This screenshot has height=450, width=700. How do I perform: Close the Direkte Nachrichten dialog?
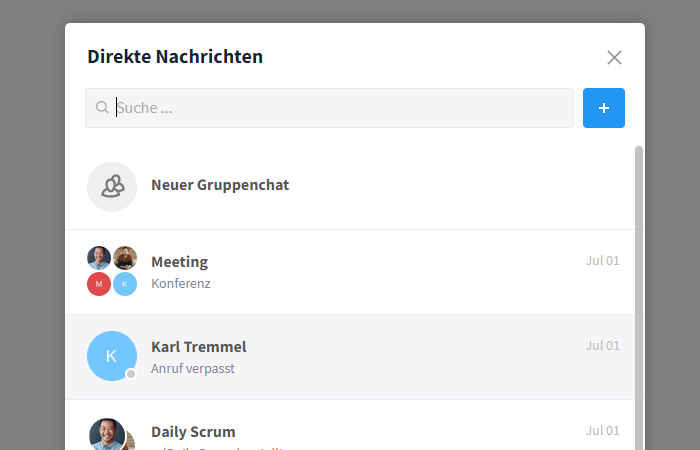pyautogui.click(x=614, y=58)
